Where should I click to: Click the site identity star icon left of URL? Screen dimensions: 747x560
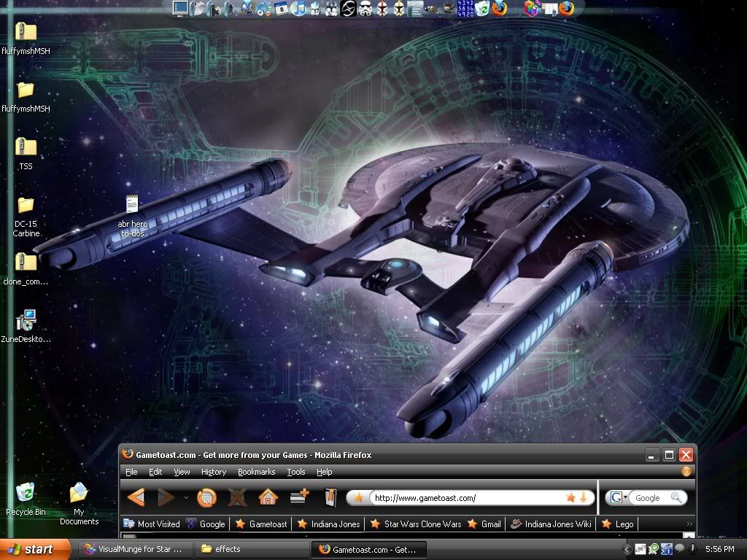[x=359, y=498]
